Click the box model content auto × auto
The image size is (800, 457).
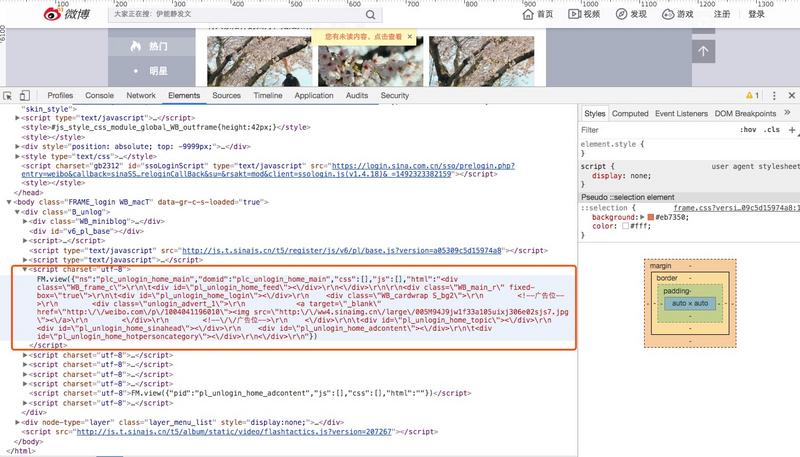(690, 303)
